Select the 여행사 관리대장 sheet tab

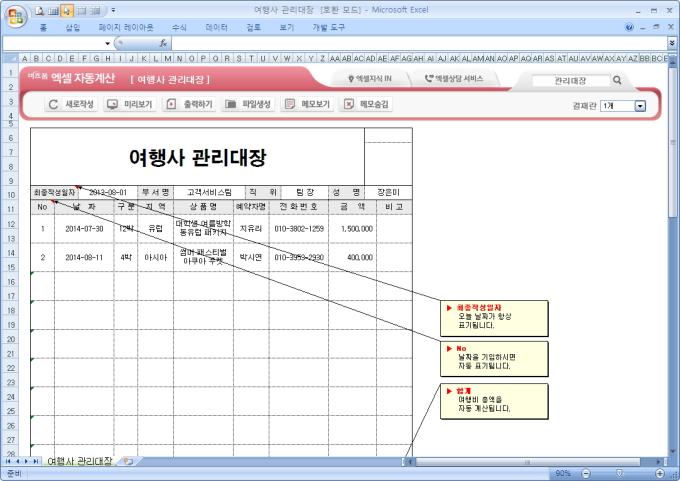click(x=79, y=461)
